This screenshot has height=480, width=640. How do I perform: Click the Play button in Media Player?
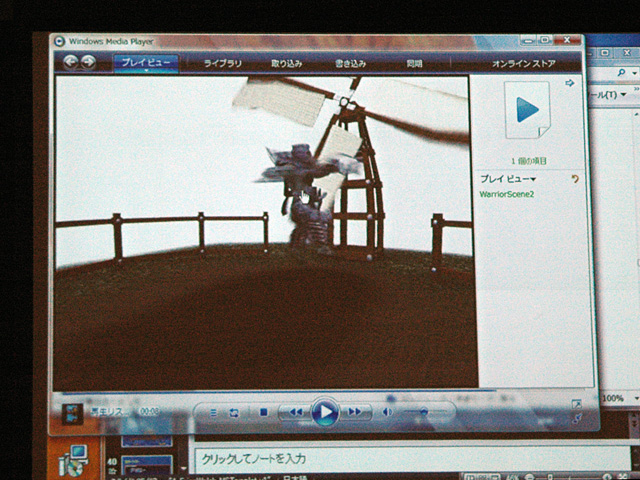(324, 412)
